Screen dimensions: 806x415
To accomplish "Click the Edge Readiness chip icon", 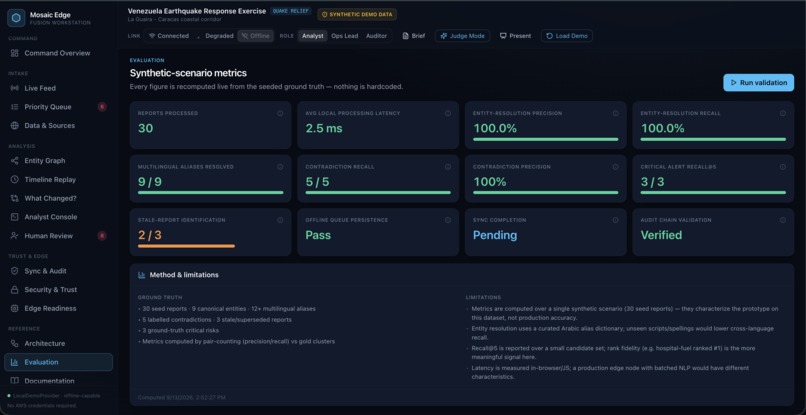I will coord(14,309).
